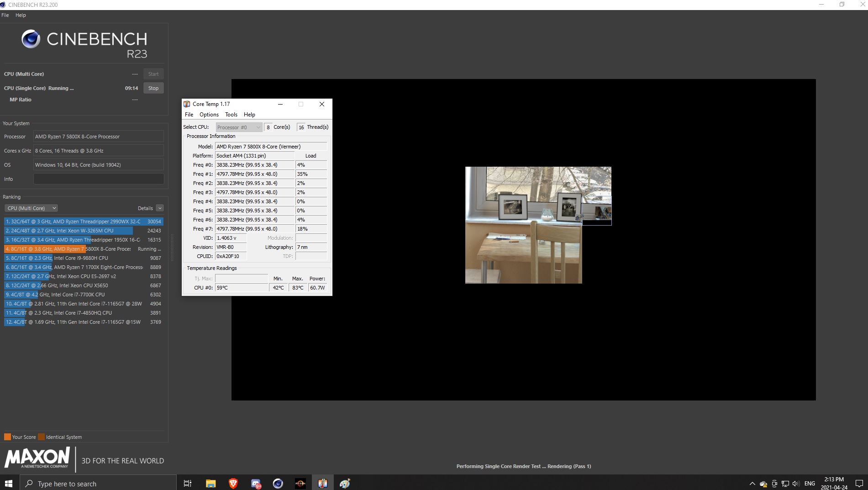Open Core Temp from the taskbar
Image resolution: width=868 pixels, height=490 pixels.
click(x=323, y=483)
